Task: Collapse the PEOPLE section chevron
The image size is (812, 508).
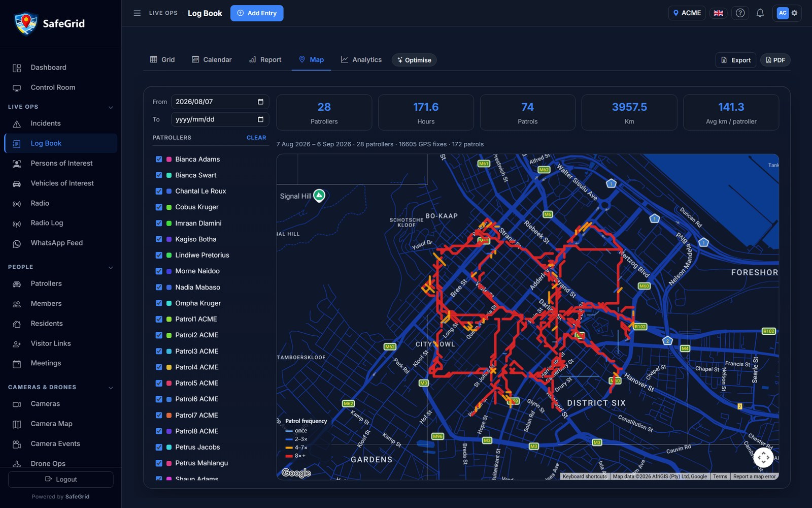Action: point(111,267)
